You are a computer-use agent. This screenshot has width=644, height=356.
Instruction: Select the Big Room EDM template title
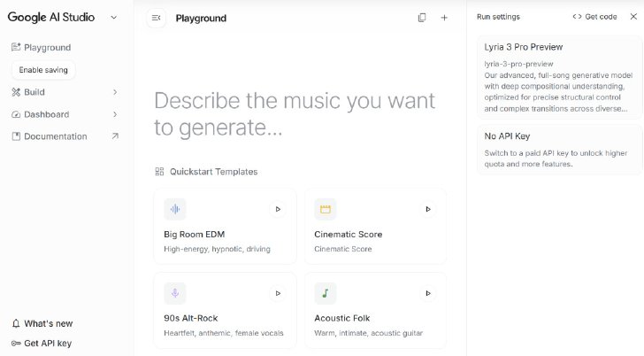tap(195, 235)
